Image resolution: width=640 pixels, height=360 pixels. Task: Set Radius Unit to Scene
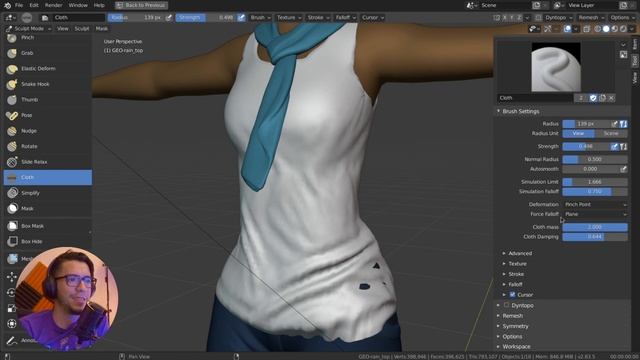611,133
